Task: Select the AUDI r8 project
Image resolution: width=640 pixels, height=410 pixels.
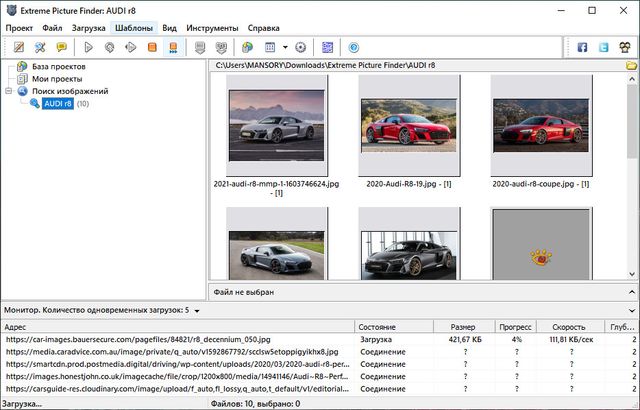Action: (57, 104)
